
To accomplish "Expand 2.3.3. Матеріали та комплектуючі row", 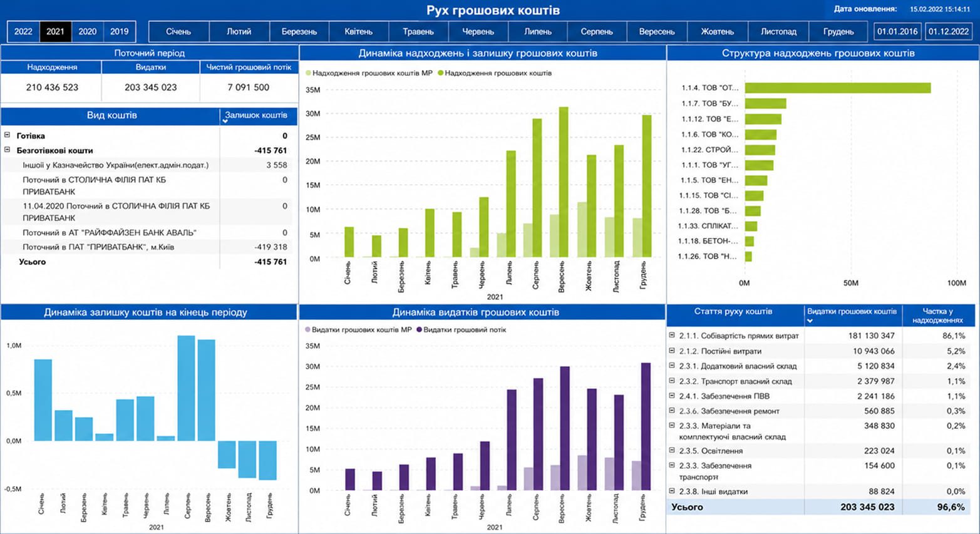I will click(x=672, y=426).
